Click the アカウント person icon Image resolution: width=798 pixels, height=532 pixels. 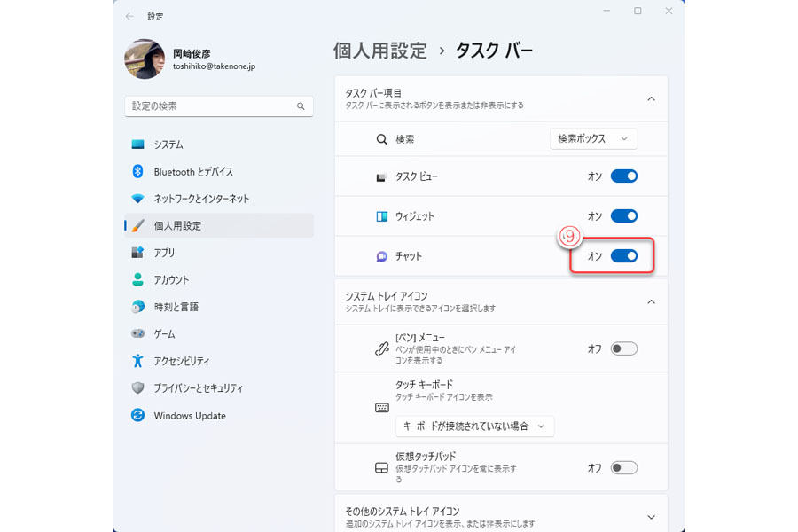138,279
